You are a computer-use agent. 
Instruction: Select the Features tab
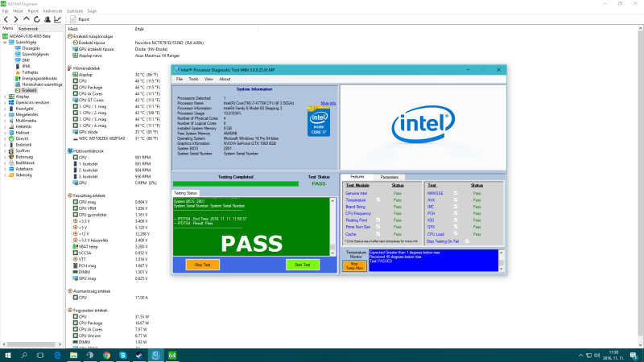coord(357,177)
